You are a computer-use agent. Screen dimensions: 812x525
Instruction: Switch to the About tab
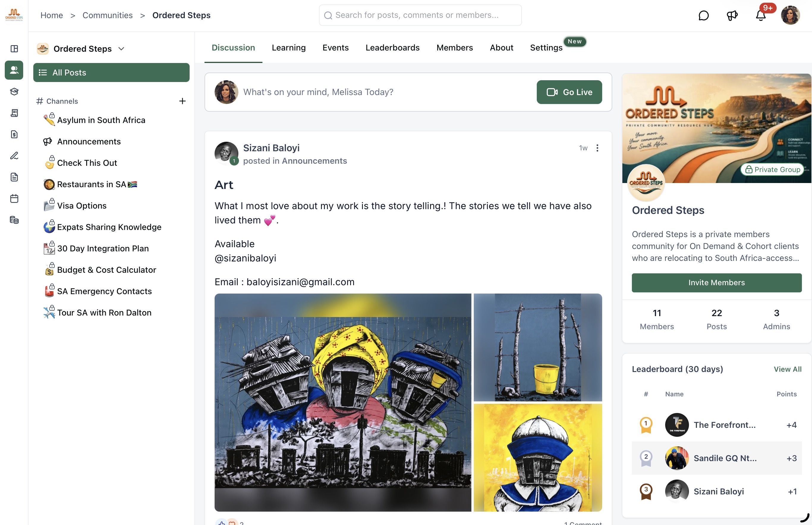(501, 48)
